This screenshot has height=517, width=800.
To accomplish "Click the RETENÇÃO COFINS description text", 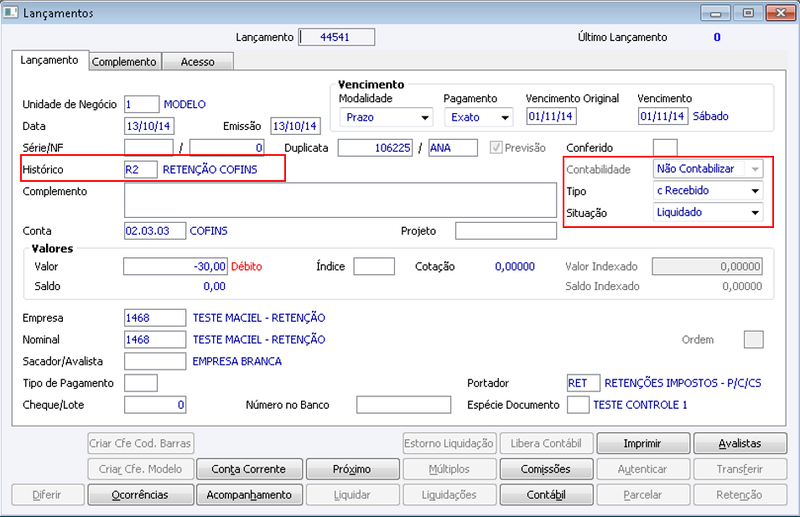I will [x=210, y=169].
